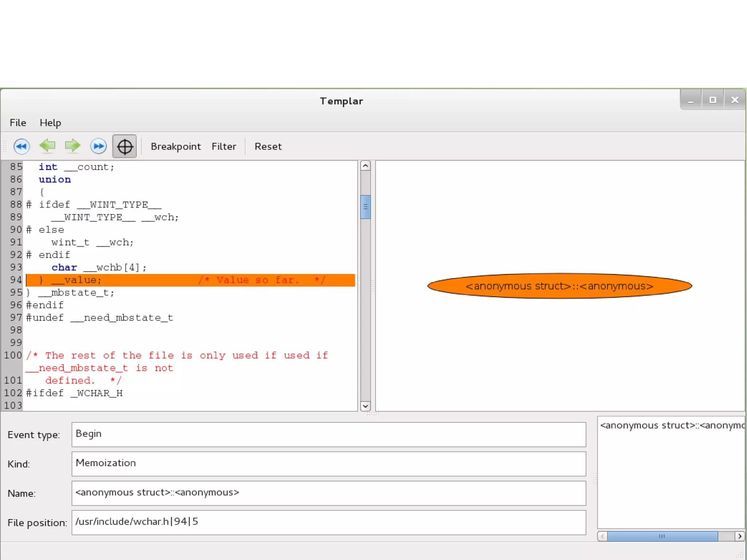Click the source view scroll-down arrow
This screenshot has height=560, width=747.
(365, 406)
